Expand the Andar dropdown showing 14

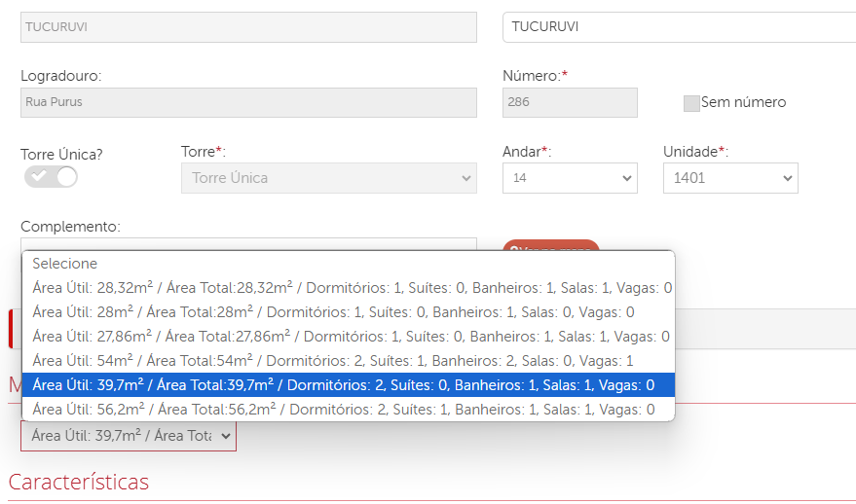(570, 178)
